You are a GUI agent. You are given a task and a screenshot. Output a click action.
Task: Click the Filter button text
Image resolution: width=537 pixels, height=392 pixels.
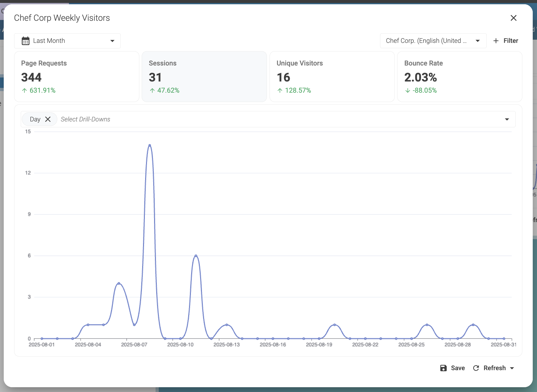coord(511,41)
